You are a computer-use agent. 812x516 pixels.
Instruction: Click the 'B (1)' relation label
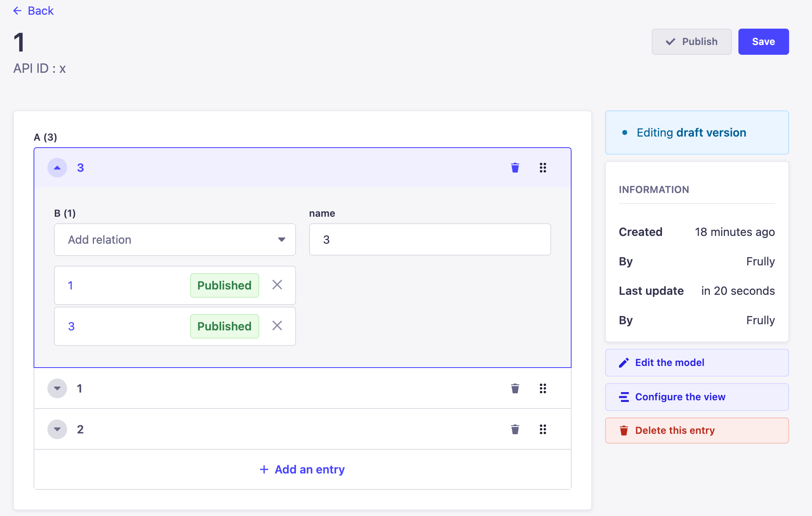coord(65,213)
